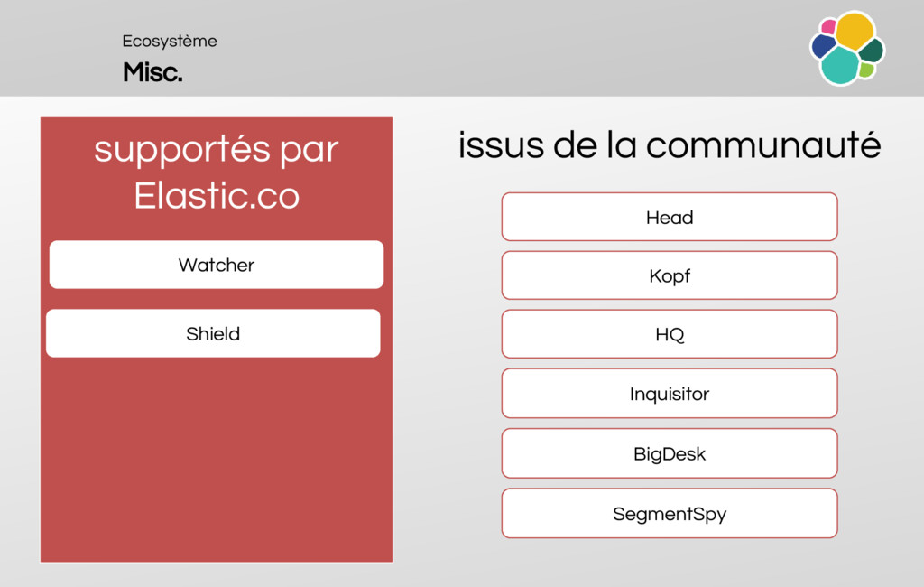The height and width of the screenshot is (587, 924).
Task: Select the BigDesk box
Action: coord(670,453)
